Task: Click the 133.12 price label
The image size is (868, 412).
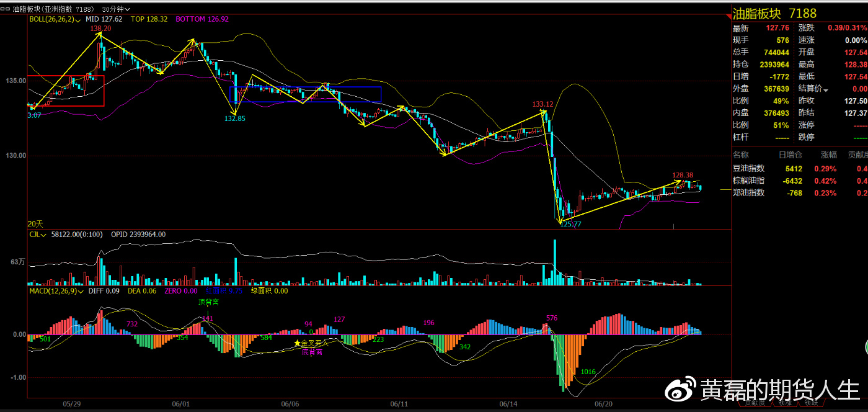Action: tap(542, 104)
